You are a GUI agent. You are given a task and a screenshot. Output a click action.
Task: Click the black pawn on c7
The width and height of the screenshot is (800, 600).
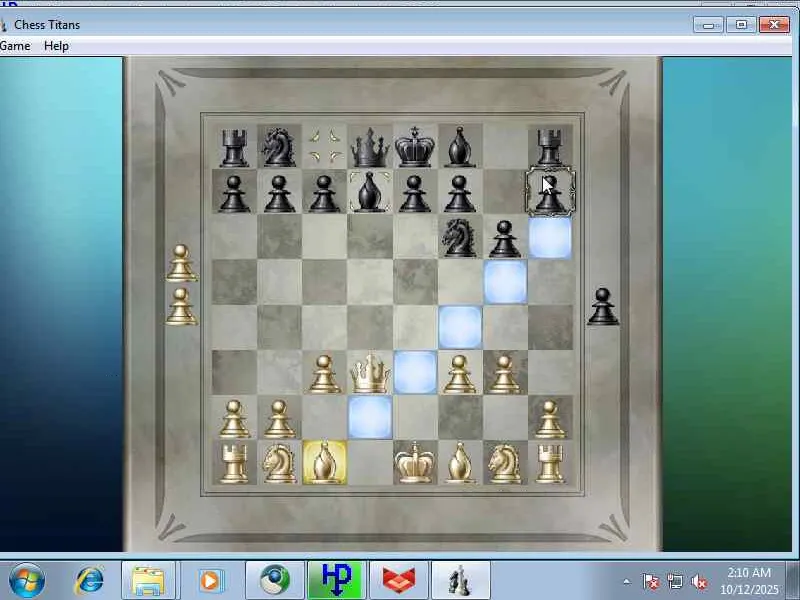coord(324,194)
